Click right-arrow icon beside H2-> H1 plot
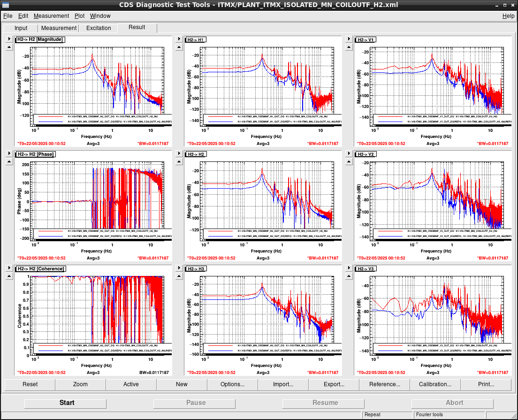This screenshot has height=420, width=518. tap(179, 39)
